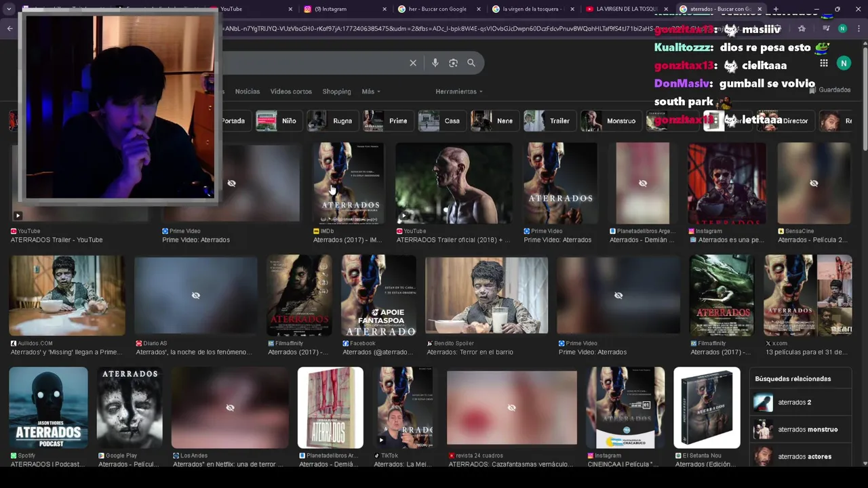This screenshot has width=868, height=488.
Task: Open the El Setanta Nou box-set thumbnail
Action: click(707, 407)
